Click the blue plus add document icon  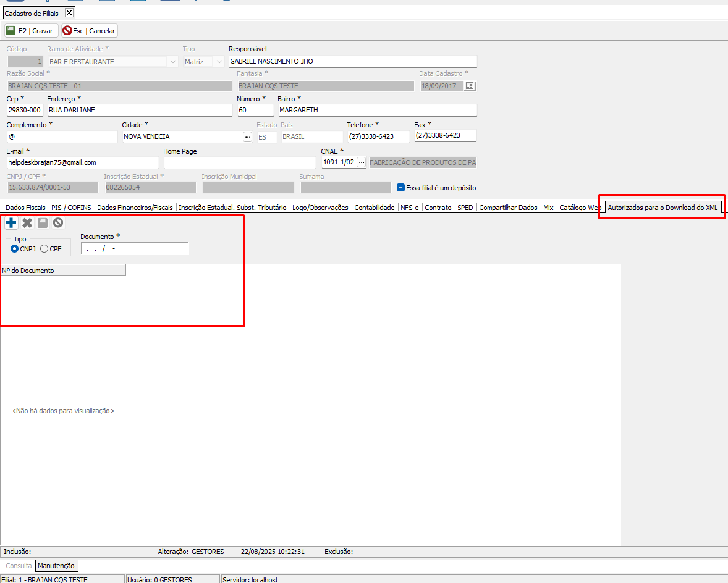pyautogui.click(x=11, y=223)
